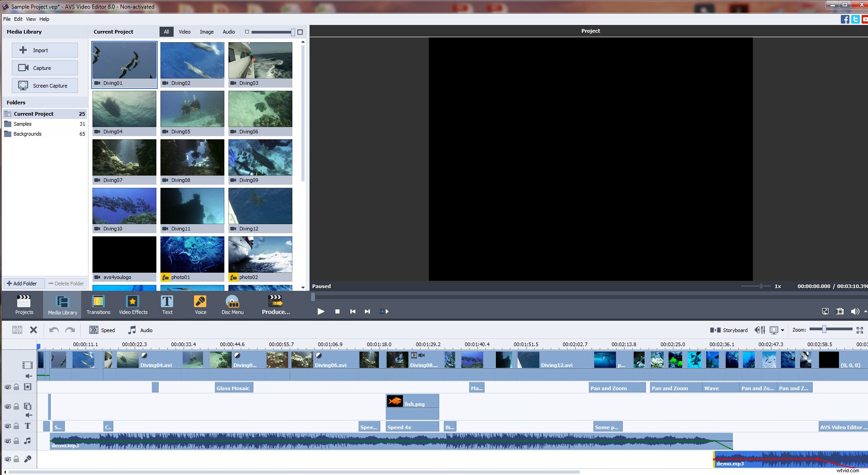This screenshot has height=475, width=868.
Task: Click the Speed tool in the timeline toolbar
Action: [102, 330]
